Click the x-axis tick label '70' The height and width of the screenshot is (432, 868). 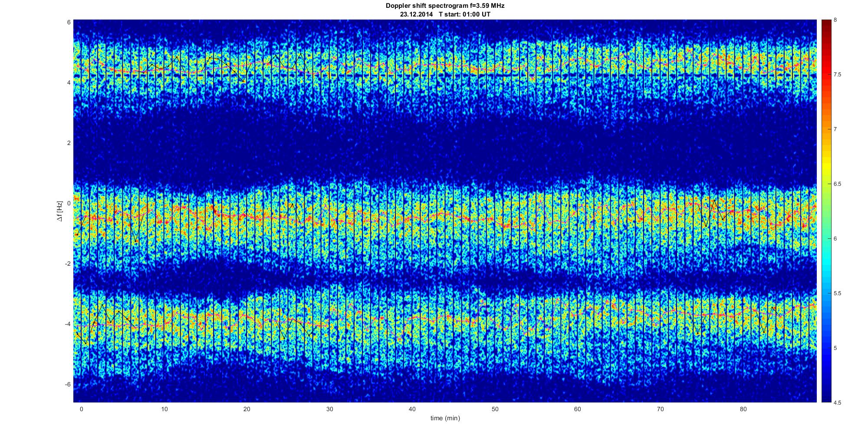pyautogui.click(x=660, y=409)
